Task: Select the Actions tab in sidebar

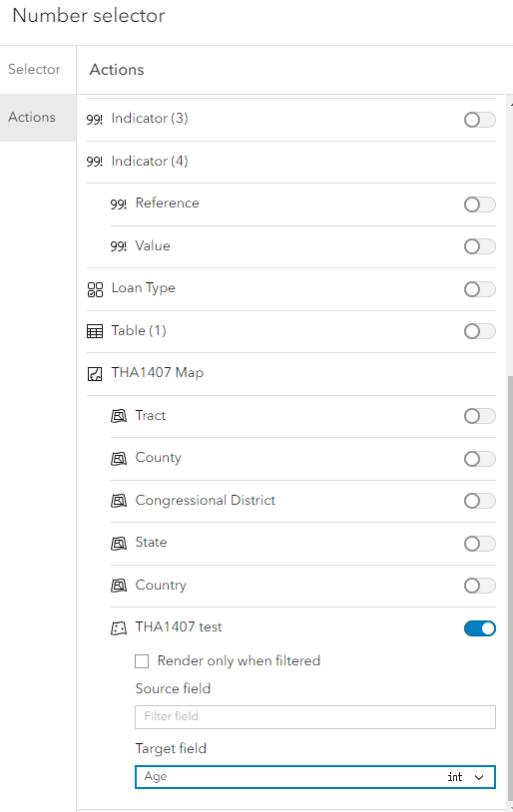Action: [x=32, y=118]
